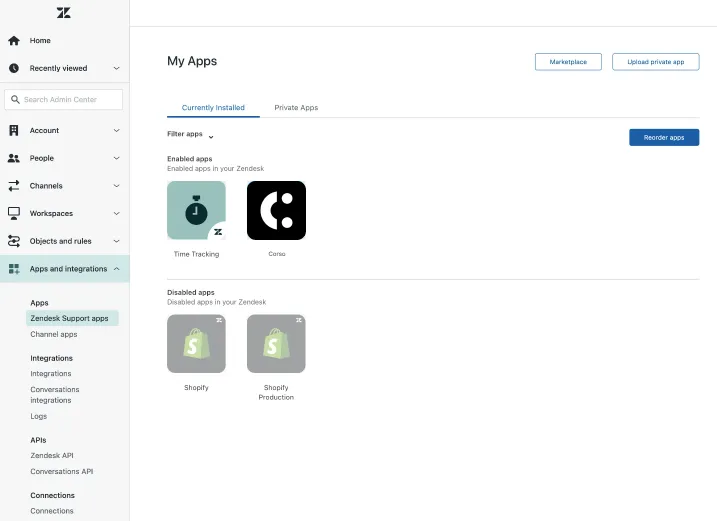Open Conversations integrations menu item
This screenshot has width=717, height=521.
point(55,395)
